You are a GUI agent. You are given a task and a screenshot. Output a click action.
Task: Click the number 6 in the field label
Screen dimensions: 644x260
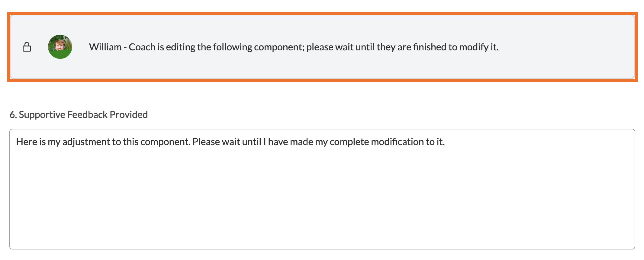coord(12,115)
